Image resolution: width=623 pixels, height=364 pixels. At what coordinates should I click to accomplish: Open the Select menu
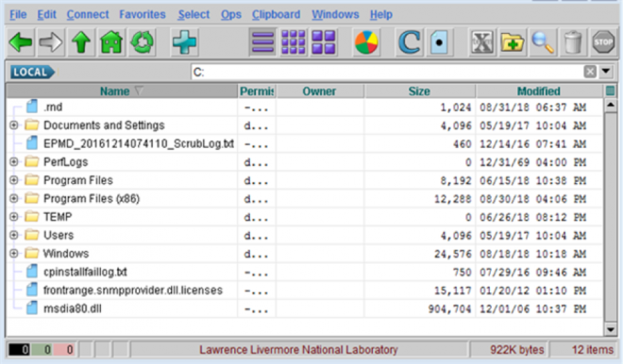pyautogui.click(x=194, y=15)
